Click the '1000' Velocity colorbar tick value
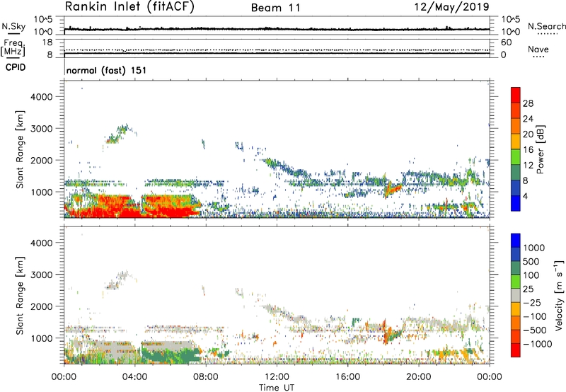This screenshot has width=566, height=392. pos(534,248)
